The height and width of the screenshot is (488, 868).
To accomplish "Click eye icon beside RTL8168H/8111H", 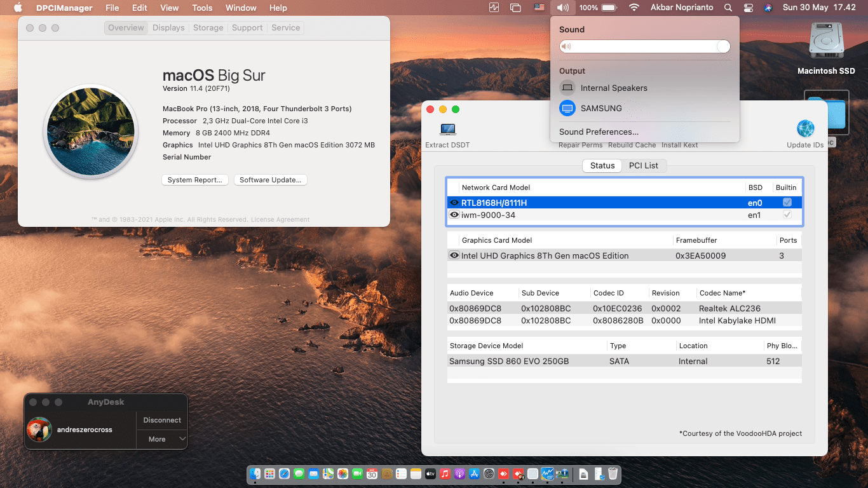I will (454, 203).
